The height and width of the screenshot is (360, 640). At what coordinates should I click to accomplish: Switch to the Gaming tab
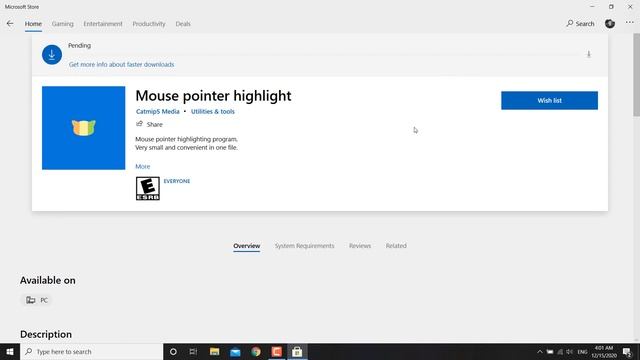point(62,24)
